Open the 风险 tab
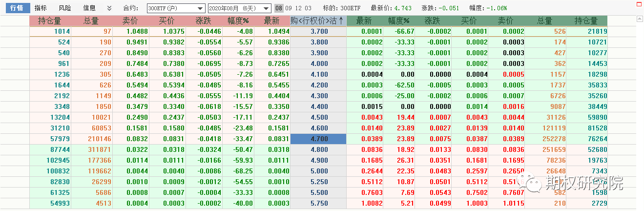 [64, 8]
